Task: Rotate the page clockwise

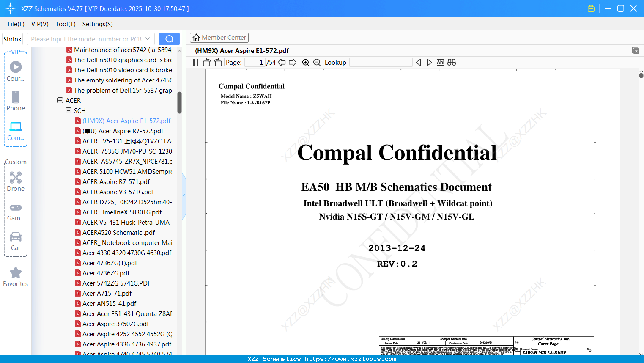Action: pos(218,62)
